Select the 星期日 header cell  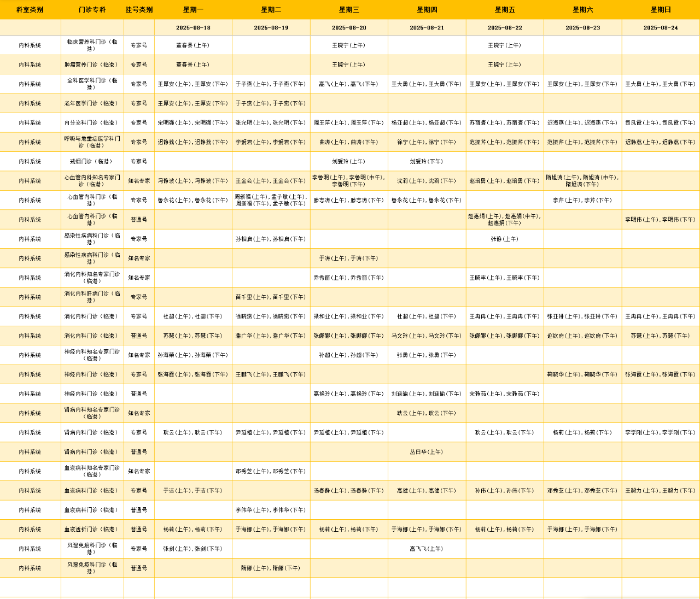coord(661,10)
